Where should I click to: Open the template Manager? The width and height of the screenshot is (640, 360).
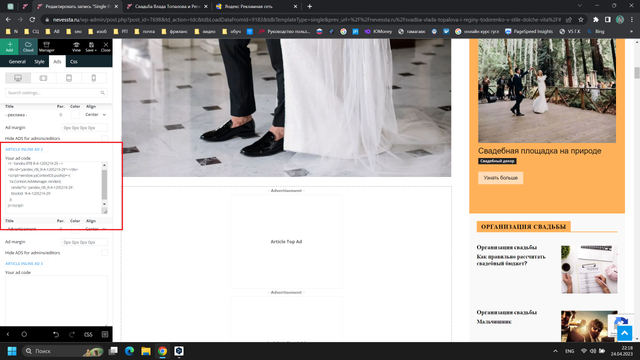(x=47, y=47)
